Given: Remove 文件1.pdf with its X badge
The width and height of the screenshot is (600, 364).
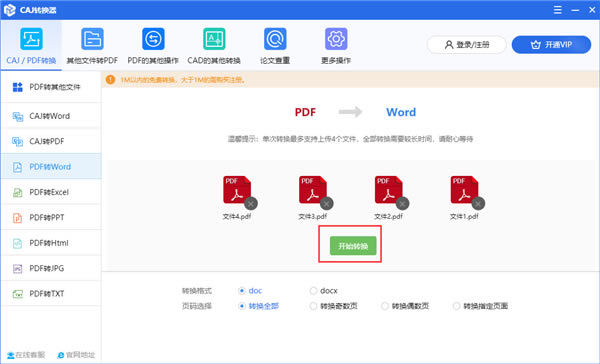Looking at the screenshot, I should tap(478, 204).
